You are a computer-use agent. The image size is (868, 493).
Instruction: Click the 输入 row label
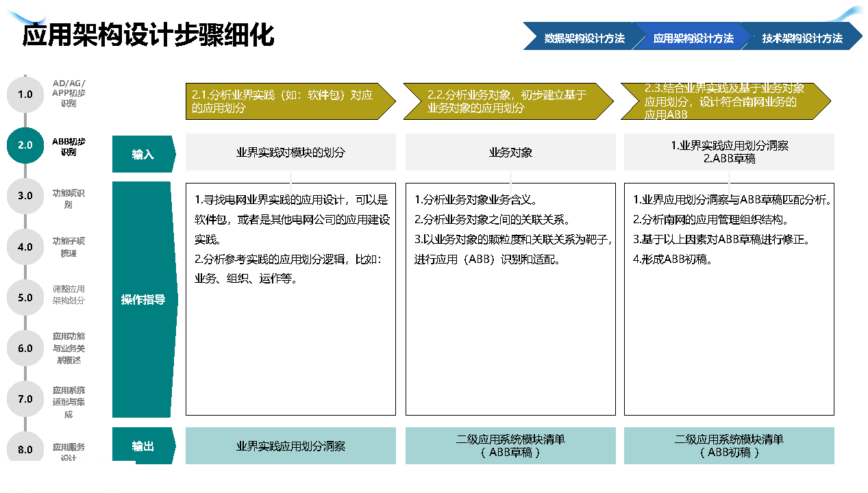(143, 155)
